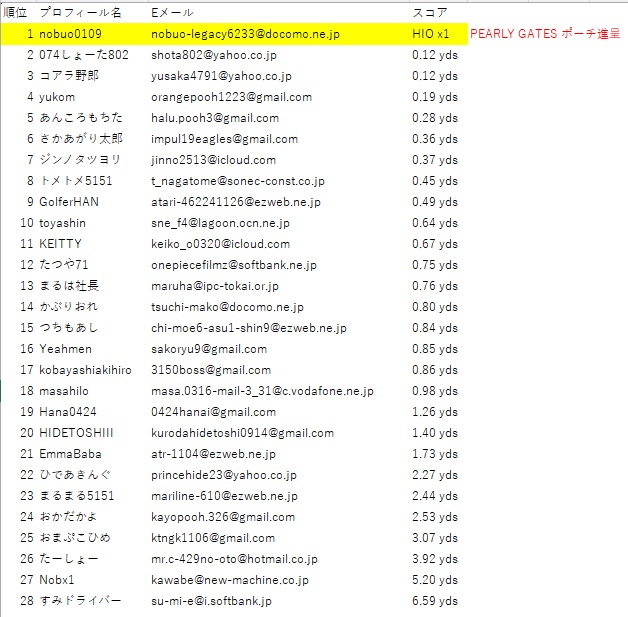Click email nobuo-legacy6233@docomo.ne.jp

coord(245,34)
